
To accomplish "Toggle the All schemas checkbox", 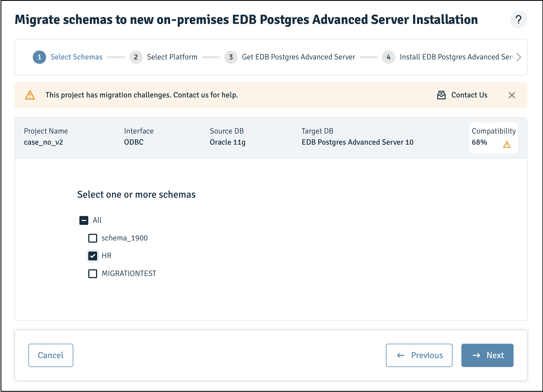I will pos(84,220).
